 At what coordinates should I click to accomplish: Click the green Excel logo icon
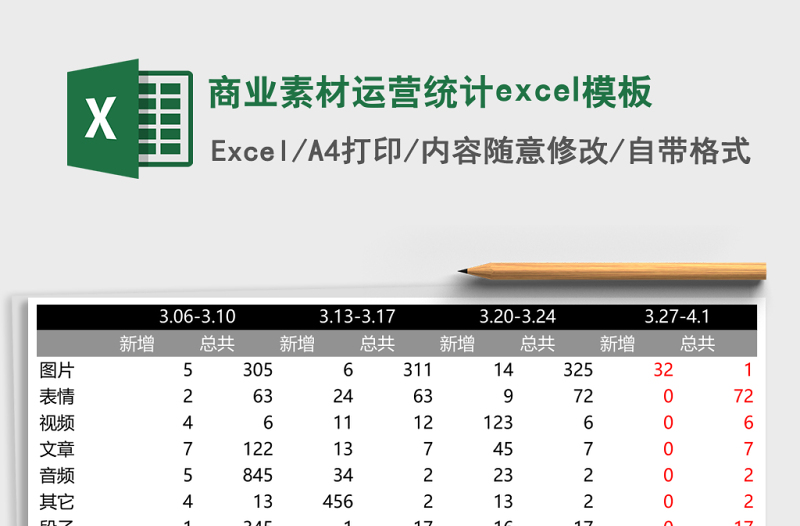[129, 119]
